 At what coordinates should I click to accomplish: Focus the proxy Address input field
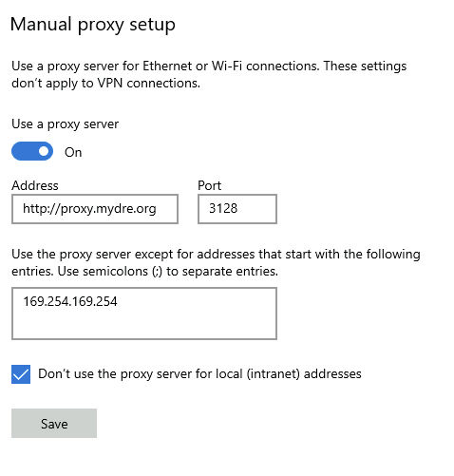pos(95,209)
